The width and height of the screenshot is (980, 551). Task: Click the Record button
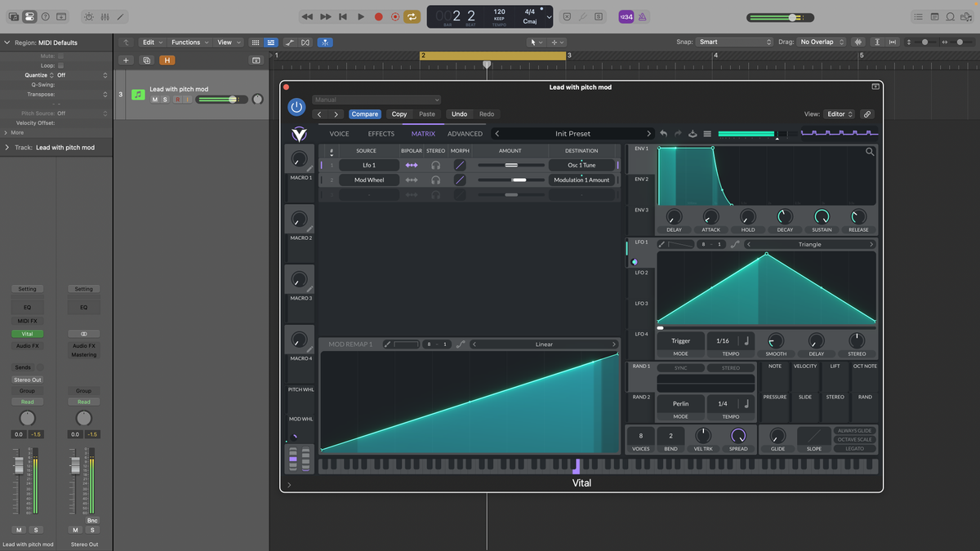click(x=378, y=16)
